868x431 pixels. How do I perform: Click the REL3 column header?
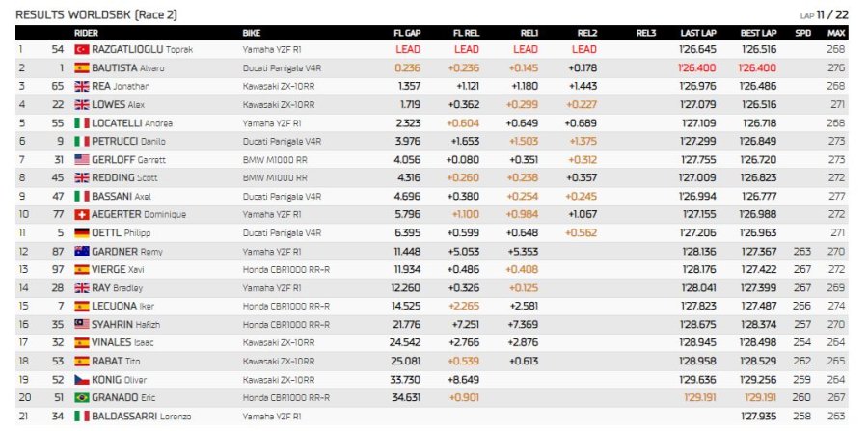646,33
